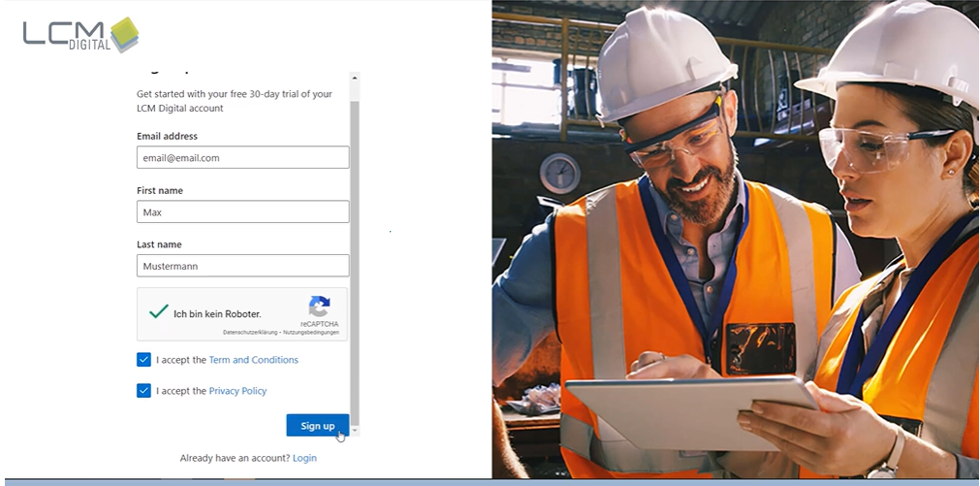Uncheck the Privacy Policy checkbox

(144, 391)
